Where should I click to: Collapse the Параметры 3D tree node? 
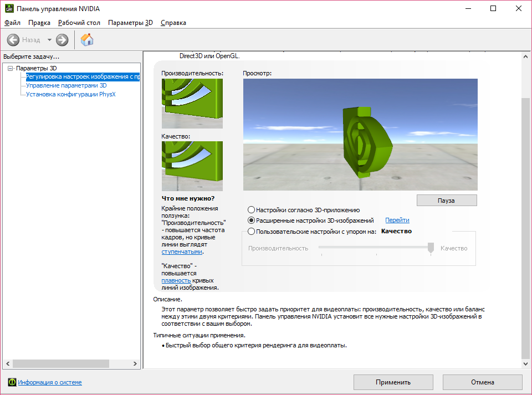tap(10, 68)
